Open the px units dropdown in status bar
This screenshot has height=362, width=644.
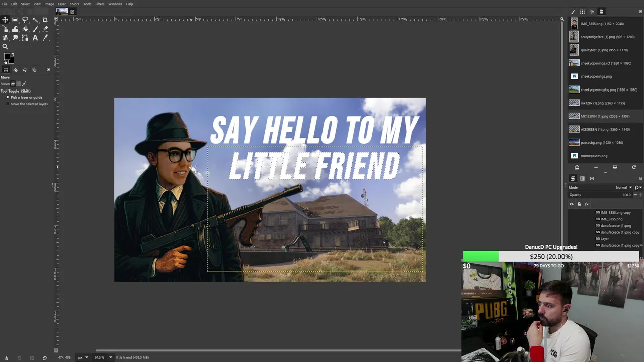coord(83,357)
